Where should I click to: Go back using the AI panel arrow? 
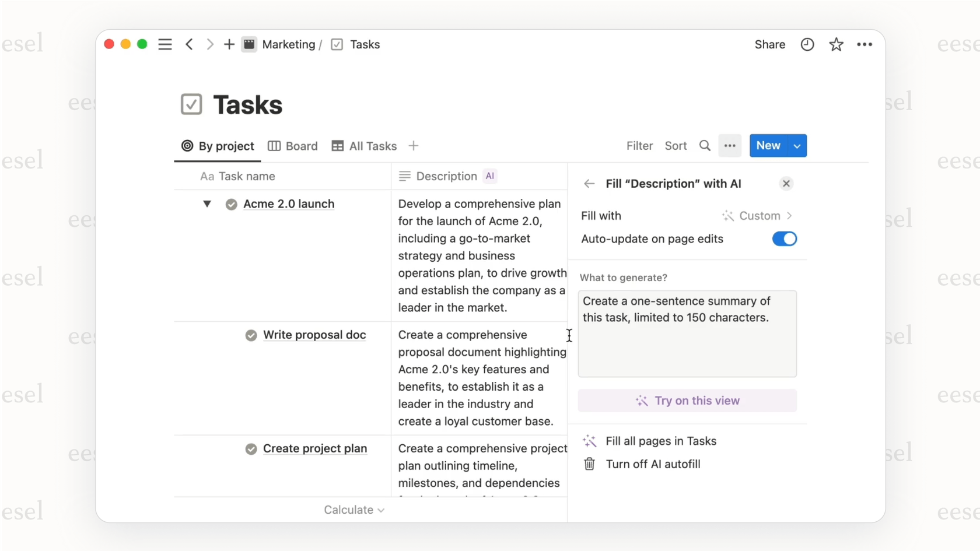589,183
